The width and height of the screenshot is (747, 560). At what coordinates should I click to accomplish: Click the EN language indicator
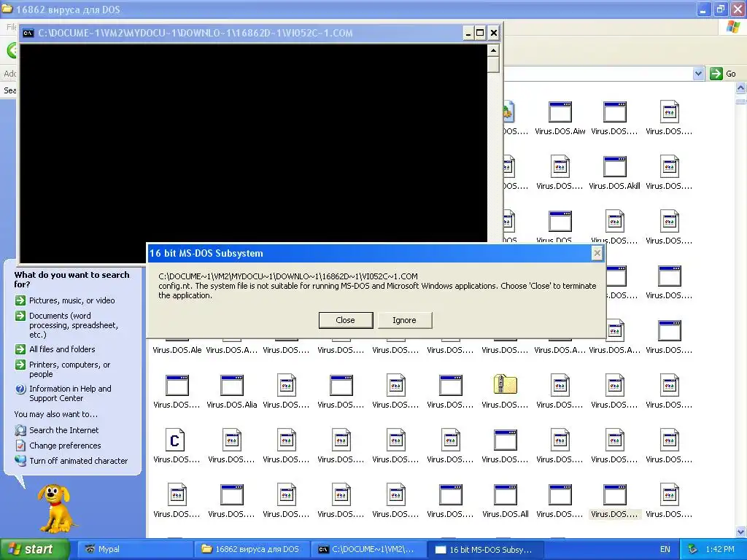click(665, 549)
